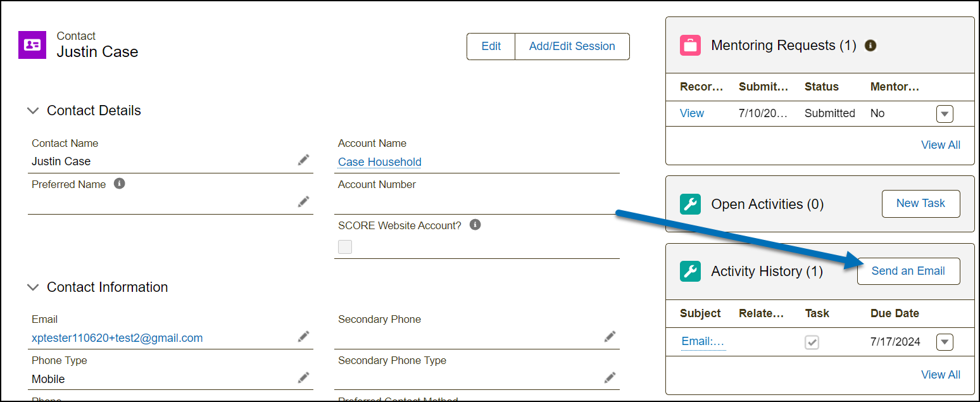Open the Case Household account link
The width and height of the screenshot is (980, 402).
tap(380, 162)
